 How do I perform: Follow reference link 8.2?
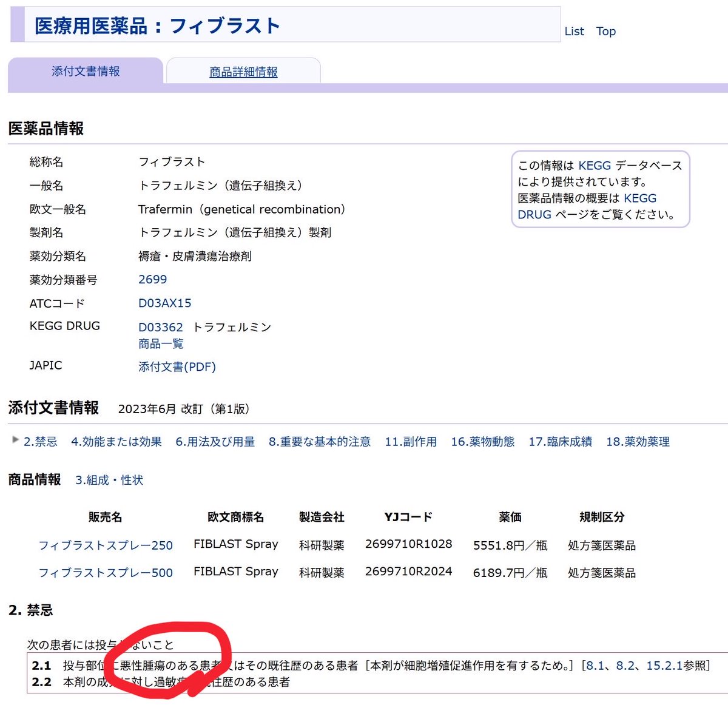(x=625, y=666)
